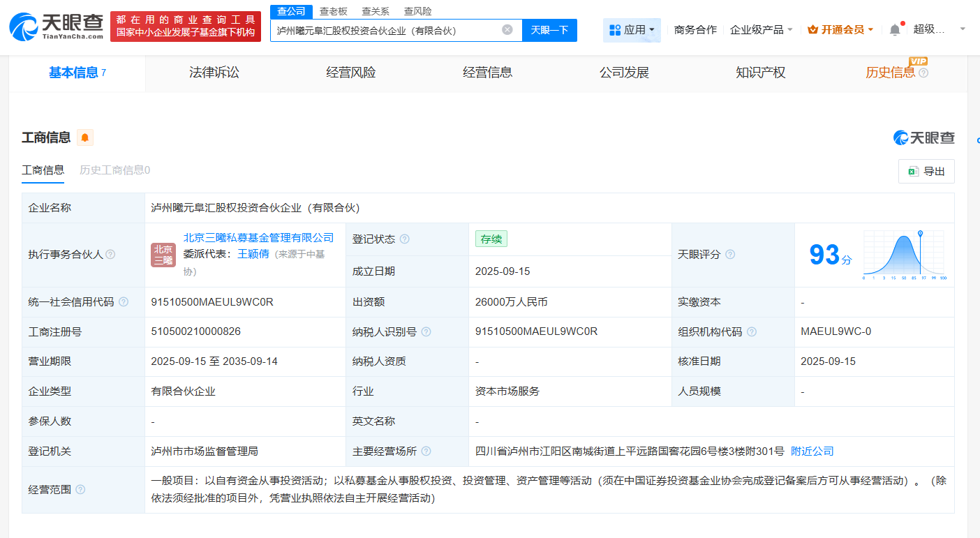Clear the search box using the X icon
980x538 pixels.
click(507, 30)
